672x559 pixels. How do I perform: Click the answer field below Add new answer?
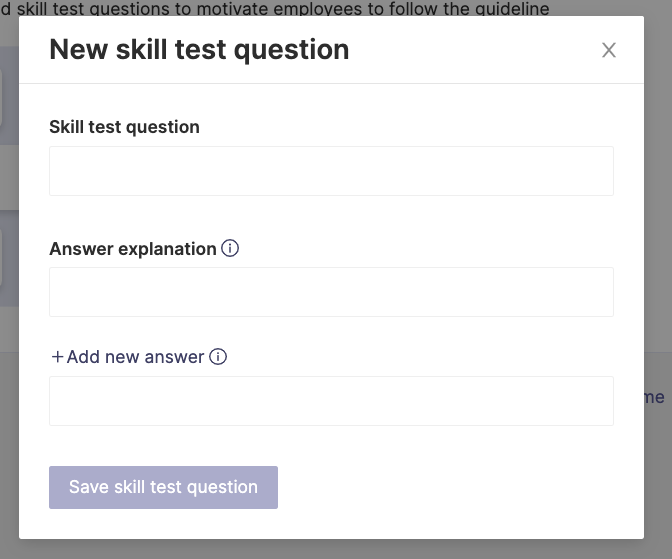pos(331,401)
